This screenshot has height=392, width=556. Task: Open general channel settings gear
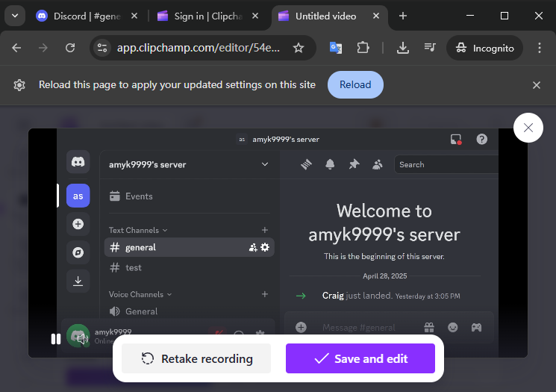point(265,247)
